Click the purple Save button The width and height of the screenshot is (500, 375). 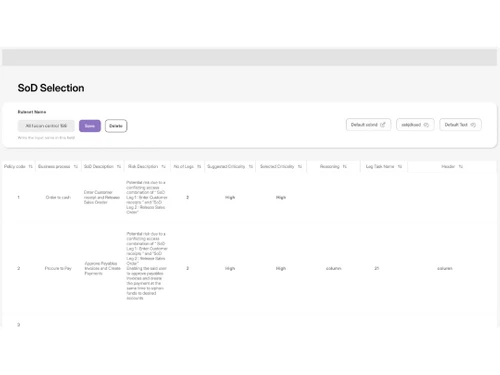(x=90, y=126)
